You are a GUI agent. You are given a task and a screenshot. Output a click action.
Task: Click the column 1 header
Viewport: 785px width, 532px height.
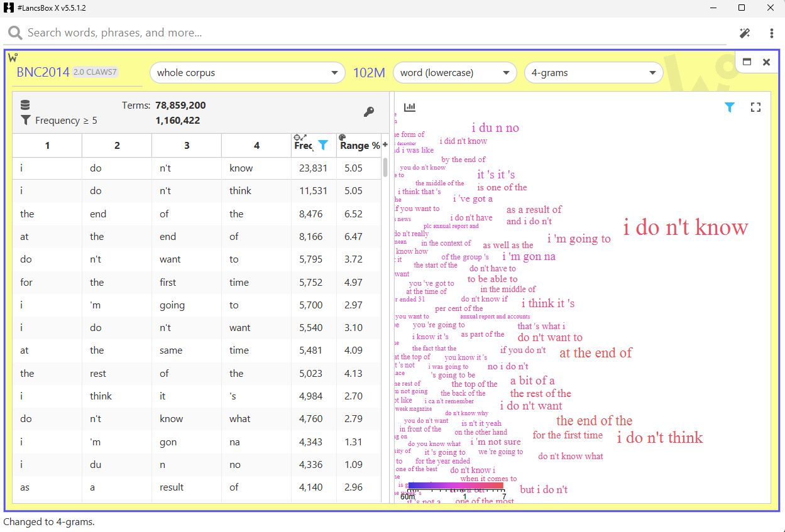(x=47, y=146)
